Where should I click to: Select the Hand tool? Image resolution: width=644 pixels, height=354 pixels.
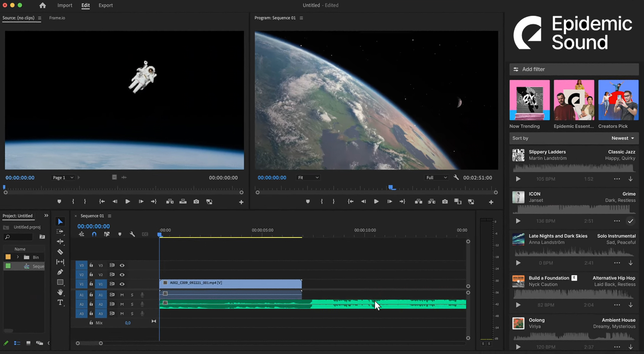point(60,292)
